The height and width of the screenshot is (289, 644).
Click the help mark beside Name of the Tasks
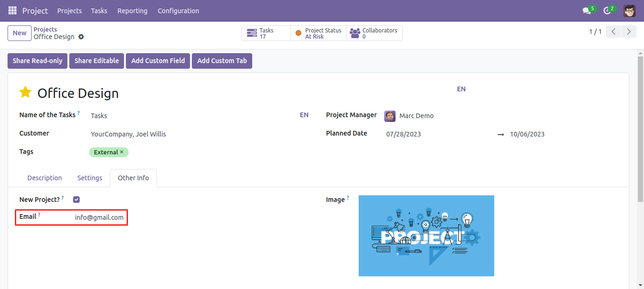coord(79,113)
